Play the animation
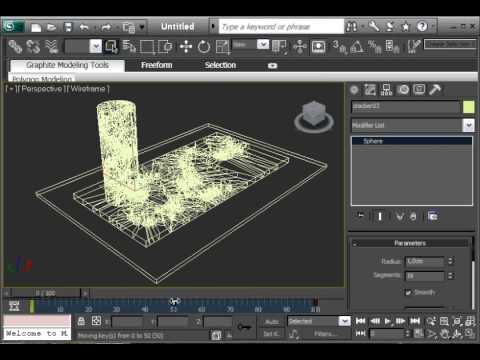This screenshot has width=480, height=360. click(x=387, y=321)
